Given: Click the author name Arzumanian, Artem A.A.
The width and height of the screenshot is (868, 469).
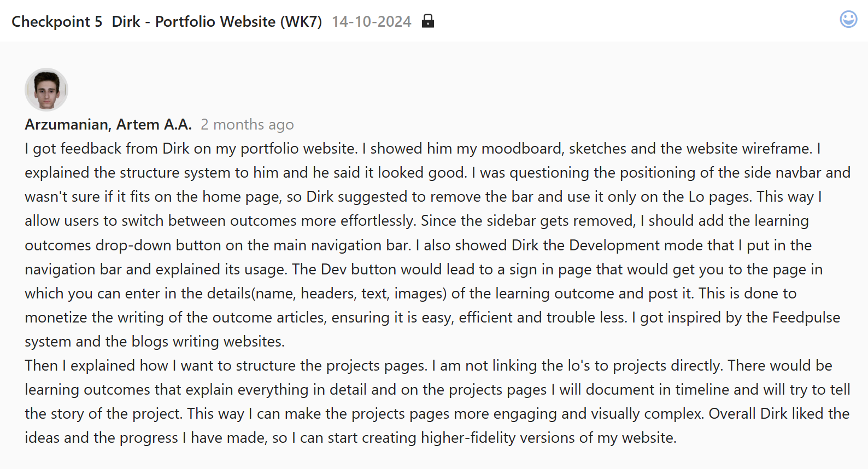Looking at the screenshot, I should coord(108,125).
